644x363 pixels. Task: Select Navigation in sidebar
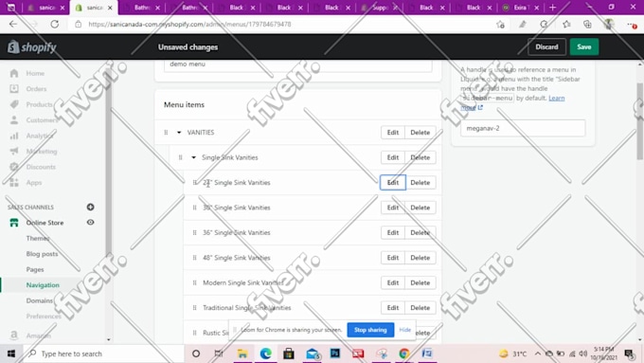point(43,285)
